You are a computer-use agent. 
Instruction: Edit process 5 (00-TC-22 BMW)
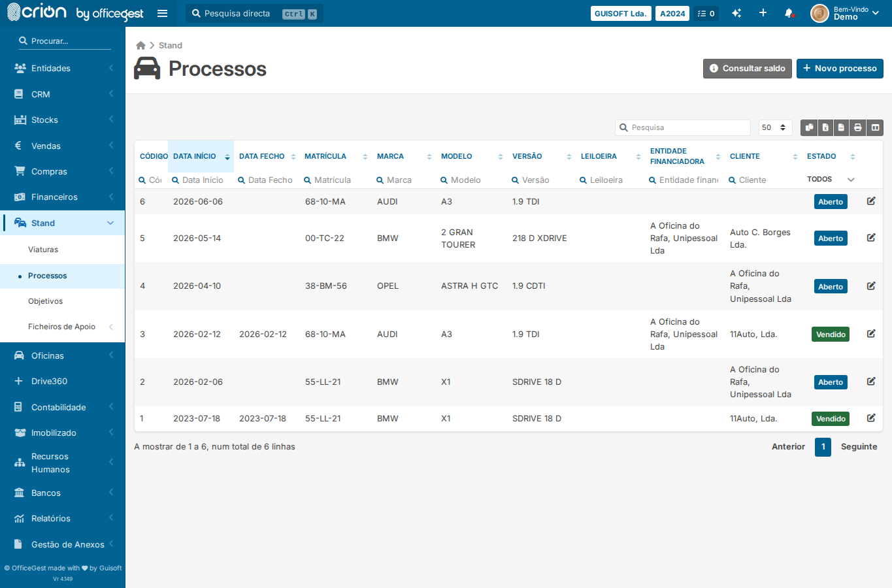[871, 238]
